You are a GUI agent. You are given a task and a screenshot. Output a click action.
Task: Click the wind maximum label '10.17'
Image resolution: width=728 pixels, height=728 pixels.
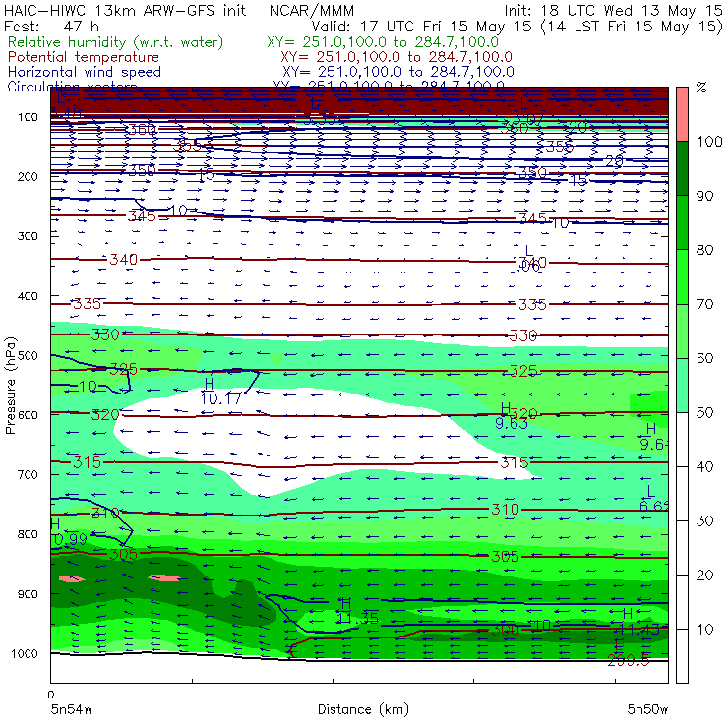click(x=221, y=398)
